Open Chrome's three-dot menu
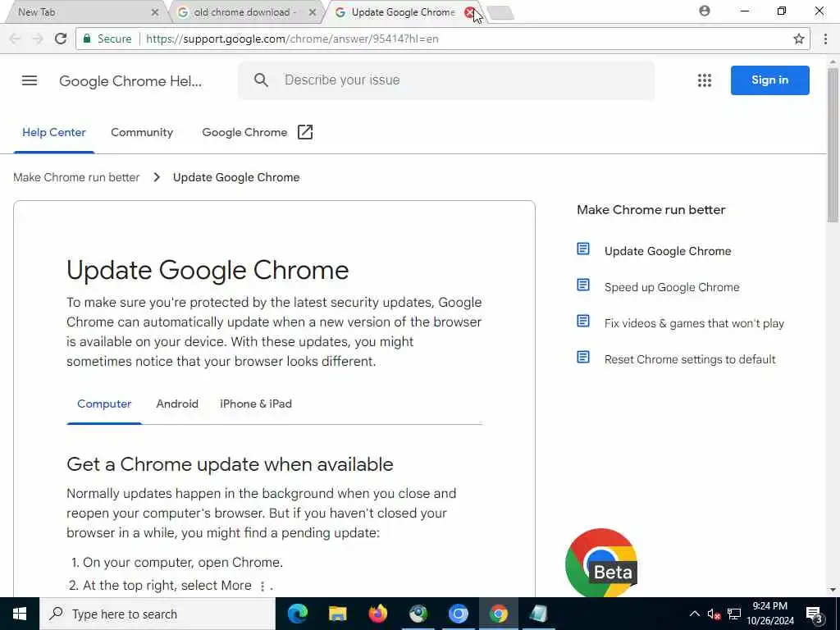The height and width of the screenshot is (630, 840). click(x=825, y=39)
